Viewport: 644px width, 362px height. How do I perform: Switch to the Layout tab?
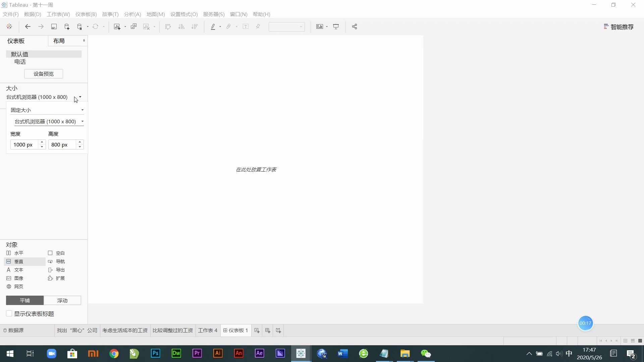59,41
